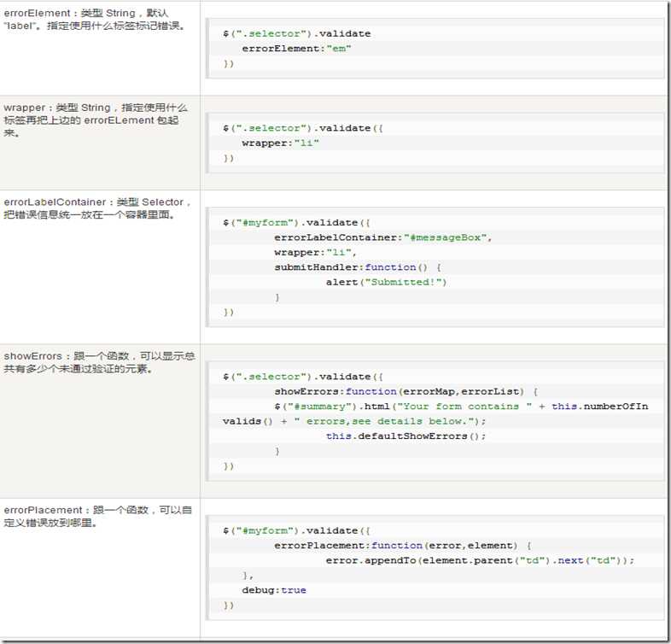671x644 pixels.
Task: Click the $("#summary").html code line
Action: (x=461, y=407)
